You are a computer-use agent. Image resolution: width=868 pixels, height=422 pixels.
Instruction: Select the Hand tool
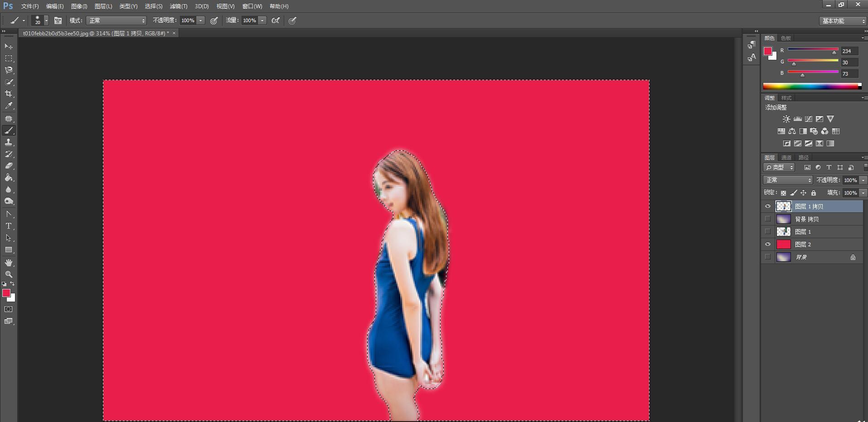[9, 263]
